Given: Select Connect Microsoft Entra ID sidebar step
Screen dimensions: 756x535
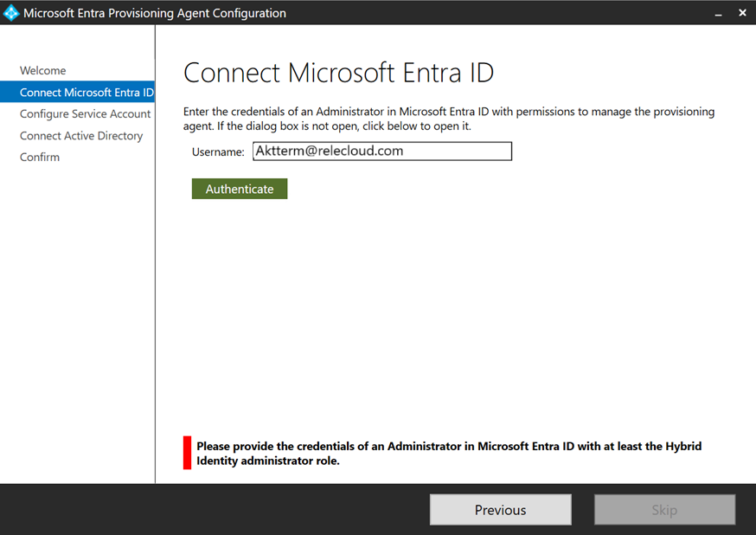Looking at the screenshot, I should (x=86, y=93).
